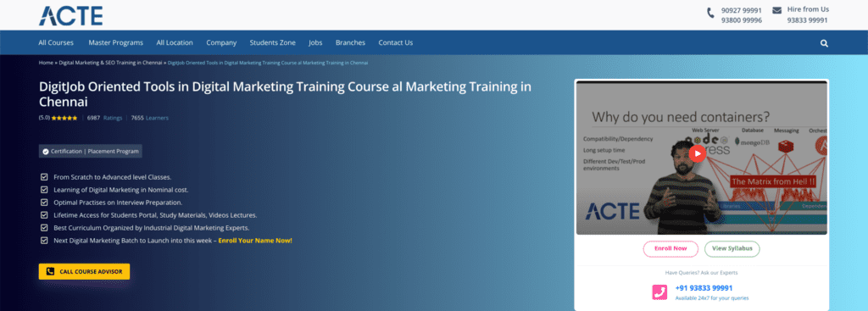
Task: Click the five-star rating icons
Action: [64, 118]
